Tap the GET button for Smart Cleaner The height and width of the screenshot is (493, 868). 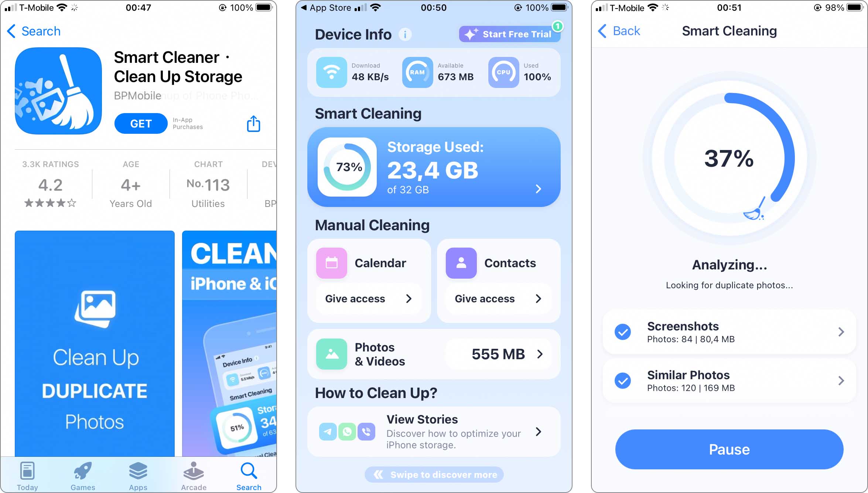click(141, 123)
